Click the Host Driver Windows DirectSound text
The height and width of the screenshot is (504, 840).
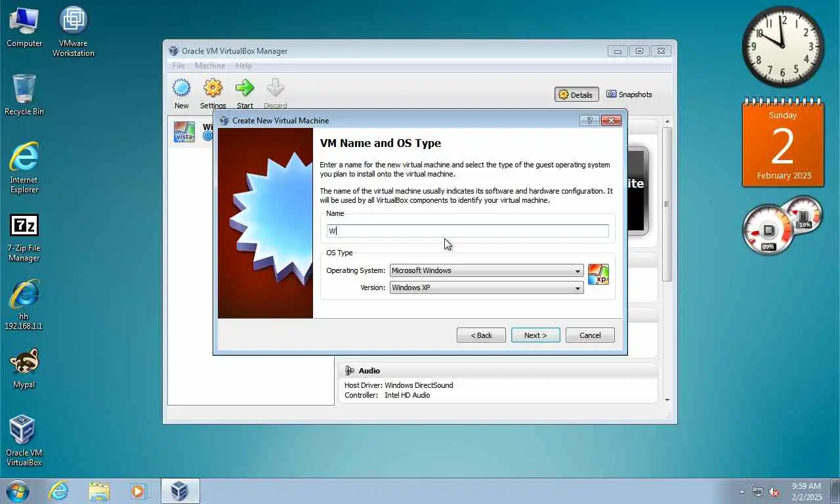coord(398,385)
